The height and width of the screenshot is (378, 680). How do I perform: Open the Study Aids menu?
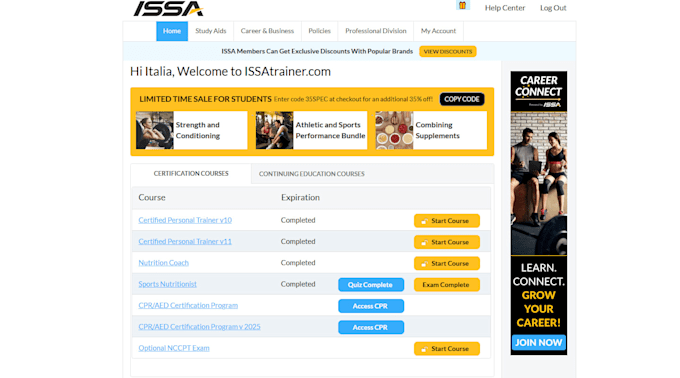[x=210, y=31]
